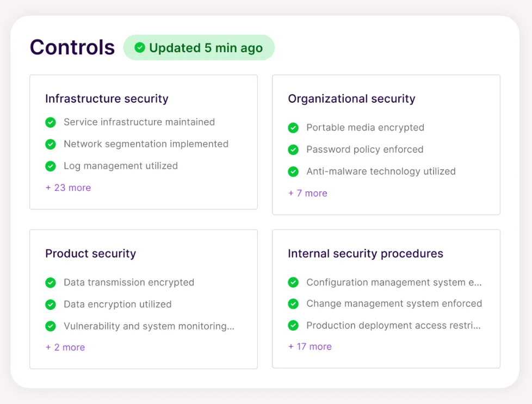This screenshot has height=404, width=532.
Task: Select the checkmark next to Data transmission encrypted
Action: pos(51,283)
